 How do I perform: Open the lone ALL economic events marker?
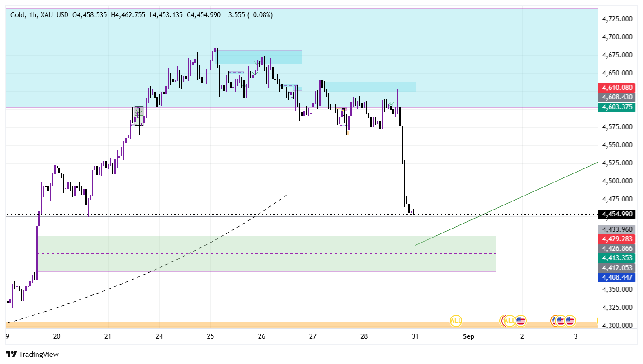pos(456,321)
